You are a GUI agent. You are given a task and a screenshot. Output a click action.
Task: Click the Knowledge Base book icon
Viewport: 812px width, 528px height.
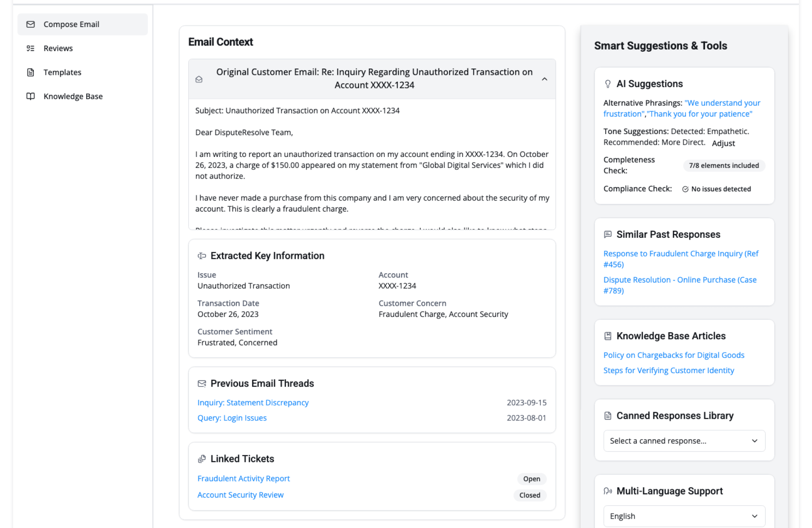(30, 96)
